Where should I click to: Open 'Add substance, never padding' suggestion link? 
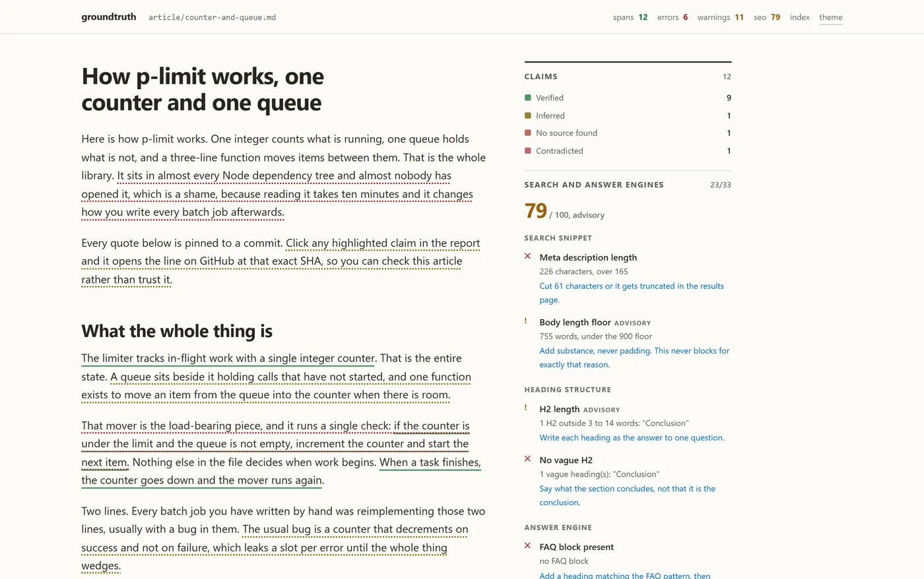point(634,357)
